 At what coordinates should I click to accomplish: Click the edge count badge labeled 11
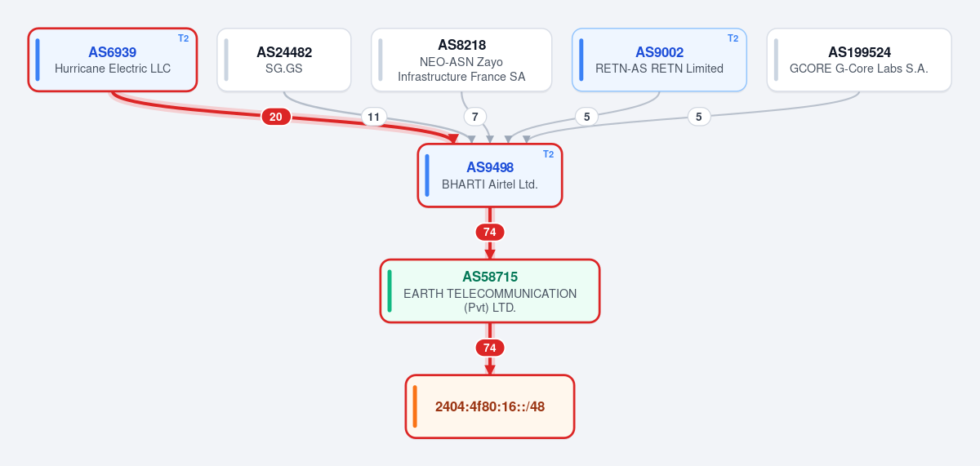click(374, 117)
